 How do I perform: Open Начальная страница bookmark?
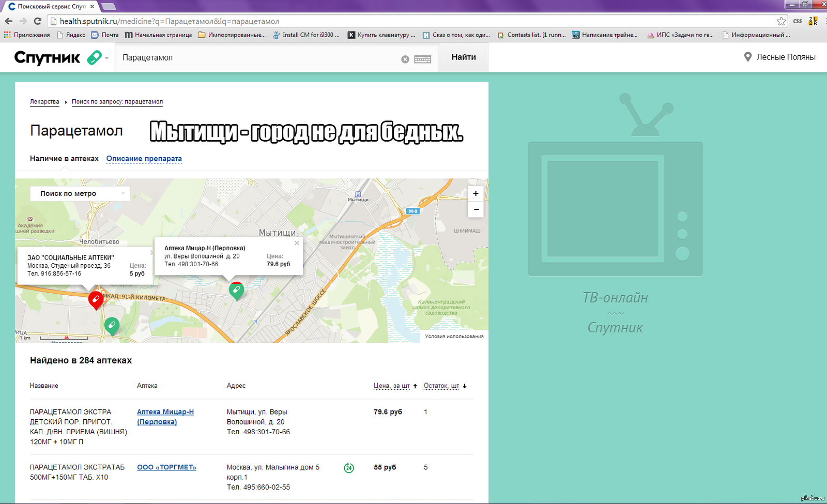(x=158, y=35)
